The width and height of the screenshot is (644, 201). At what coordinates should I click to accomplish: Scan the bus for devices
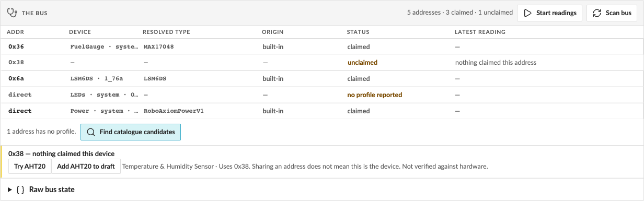(x=612, y=13)
